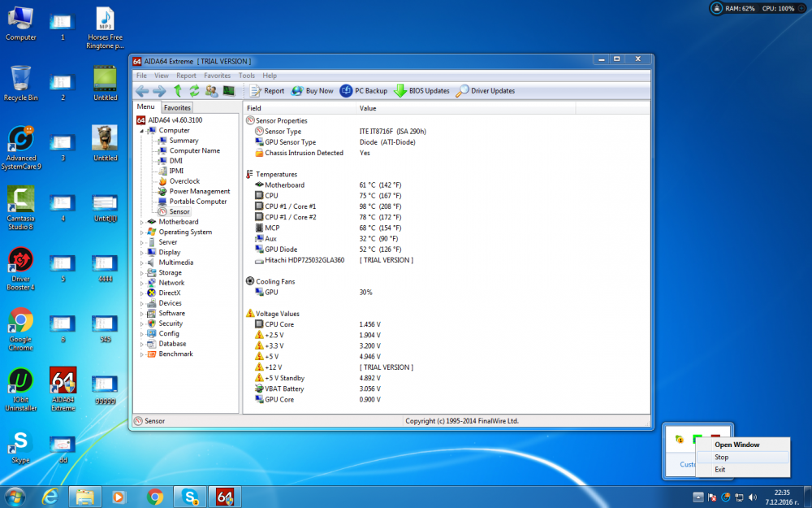
Task: Open the View menu
Action: coord(162,75)
